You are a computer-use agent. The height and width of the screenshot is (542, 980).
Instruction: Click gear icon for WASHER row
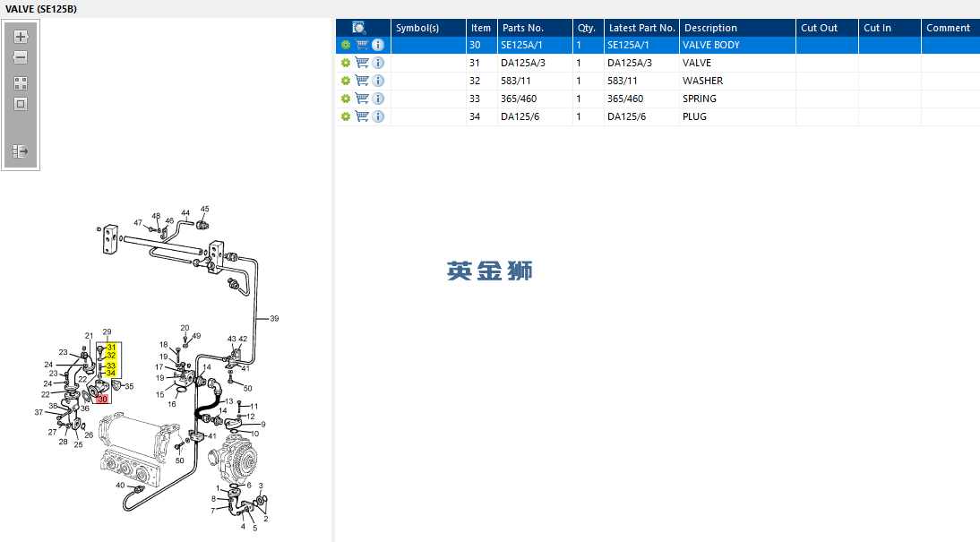tap(346, 81)
